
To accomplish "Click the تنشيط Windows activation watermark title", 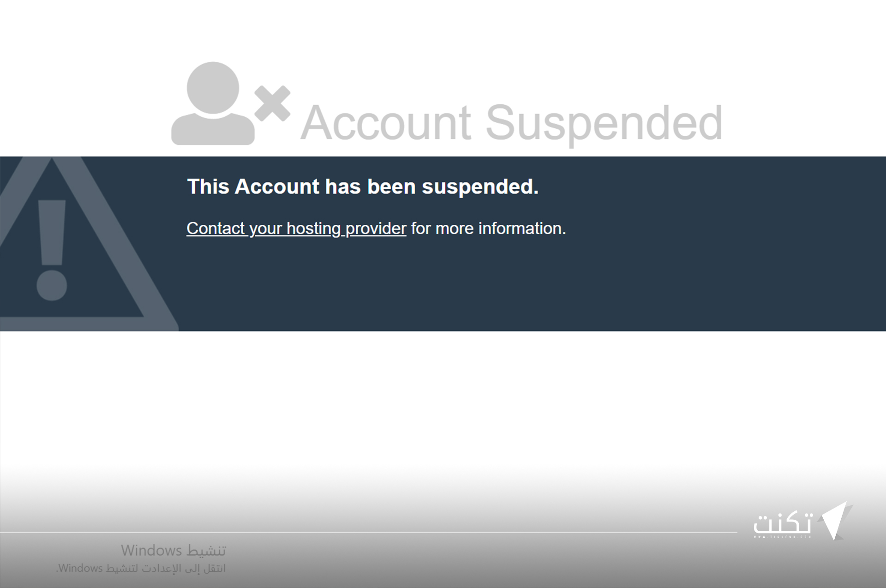I will point(173,550).
